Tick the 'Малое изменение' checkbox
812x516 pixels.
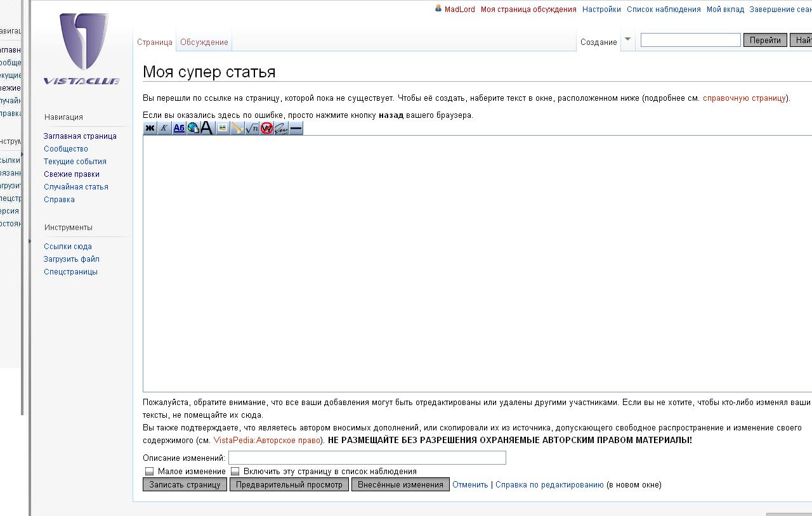tap(150, 472)
